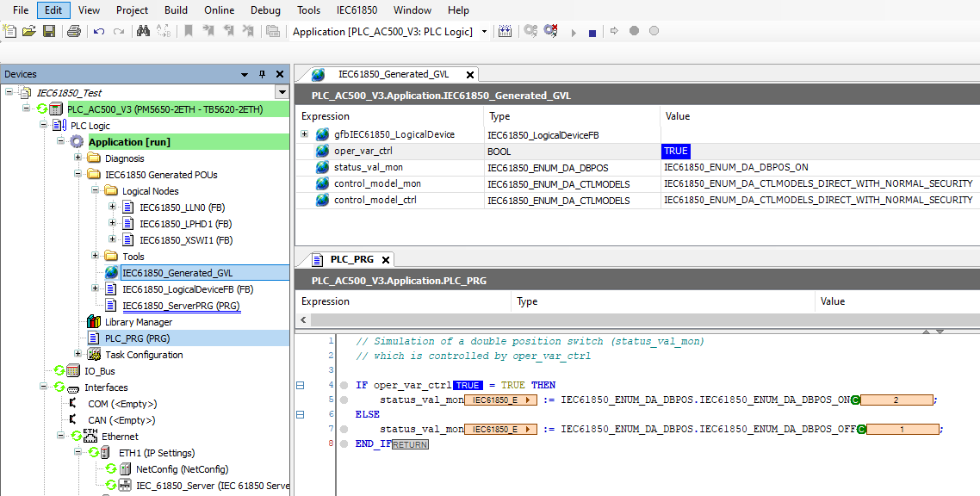This screenshot has width=980, height=496.
Task: Switch to the PLC_PRG tab
Action: (x=352, y=259)
